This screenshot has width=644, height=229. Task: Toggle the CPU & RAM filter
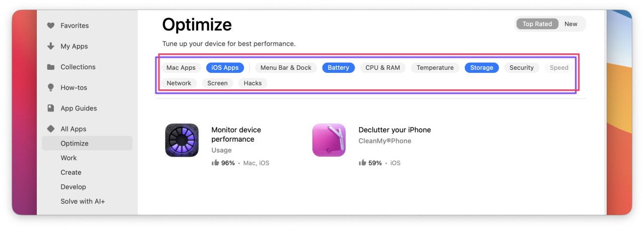382,68
